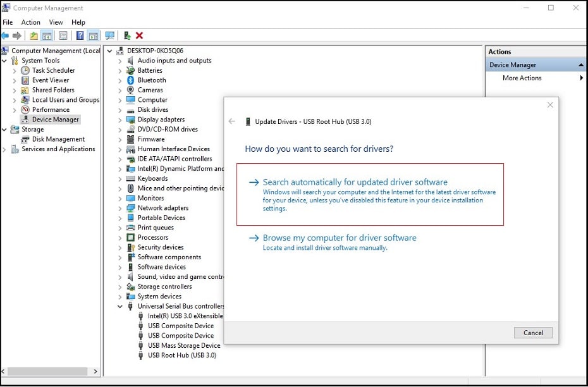Collapse the Device Manager actions section arrow
Screen dimensions: 588x387
coord(581,65)
